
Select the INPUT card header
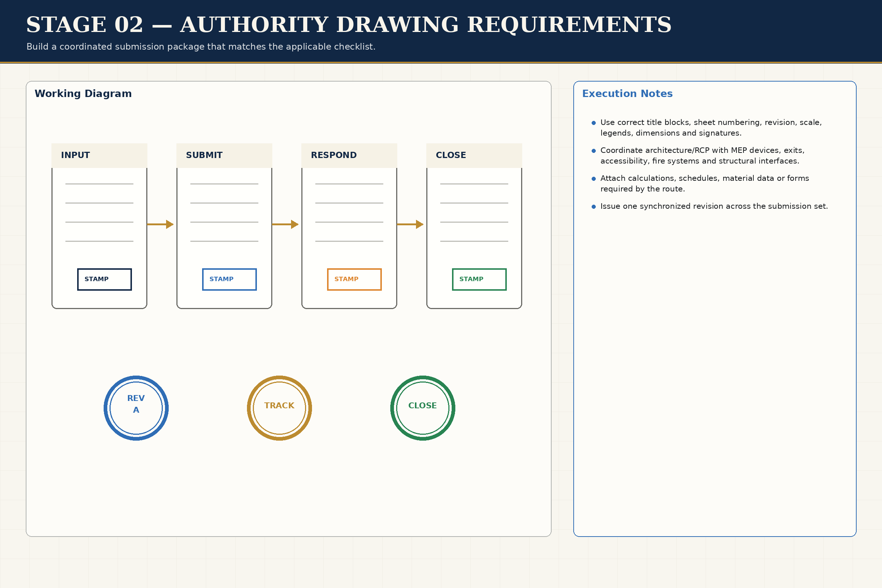[99, 155]
